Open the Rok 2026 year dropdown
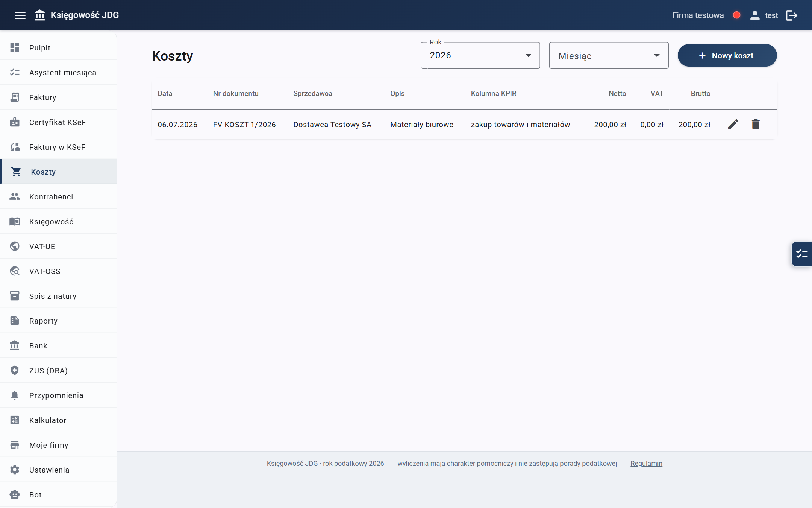 click(x=480, y=55)
